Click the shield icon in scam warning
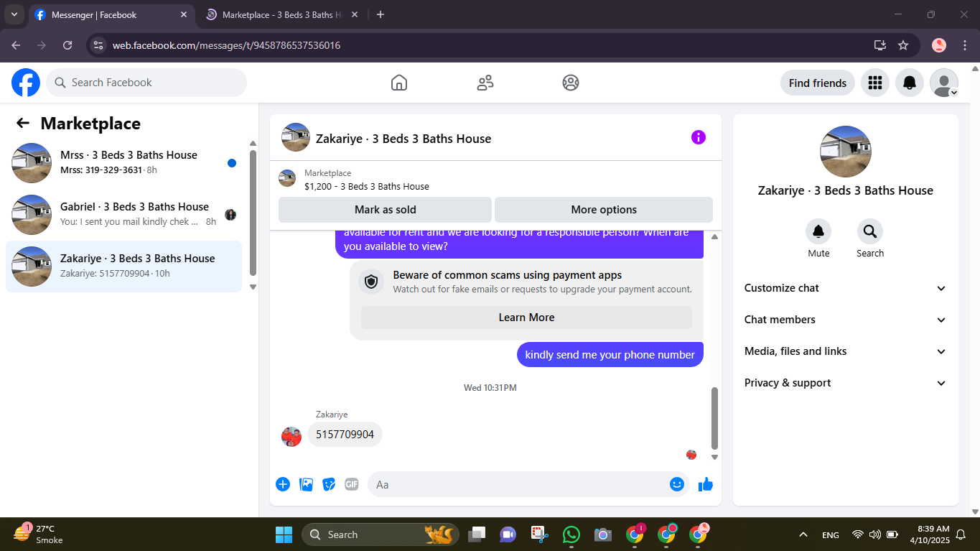This screenshot has height=551, width=980. [371, 282]
